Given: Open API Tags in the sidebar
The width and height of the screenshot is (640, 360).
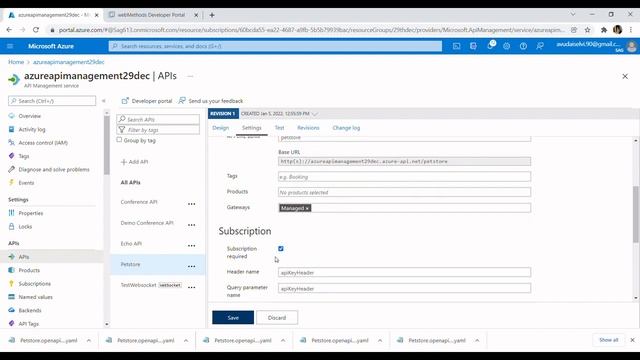Looking at the screenshot, I should 29,324.
